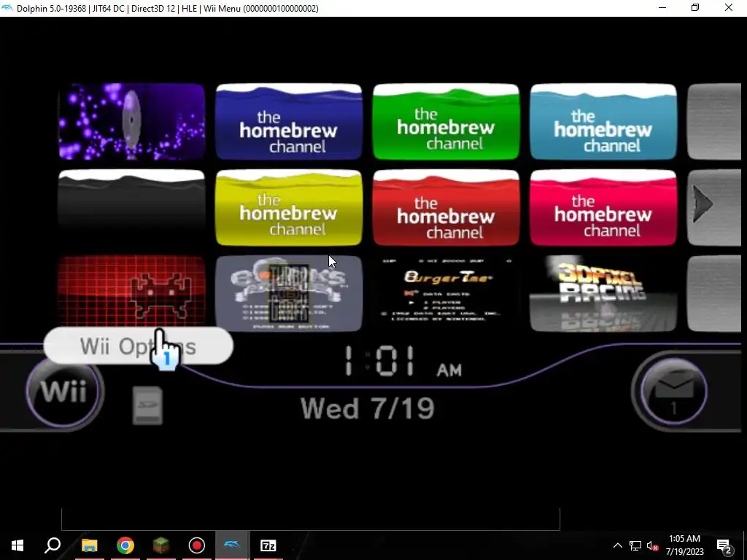The image size is (747, 560).
Task: Open the Wii Message Board envelope
Action: coord(673,391)
